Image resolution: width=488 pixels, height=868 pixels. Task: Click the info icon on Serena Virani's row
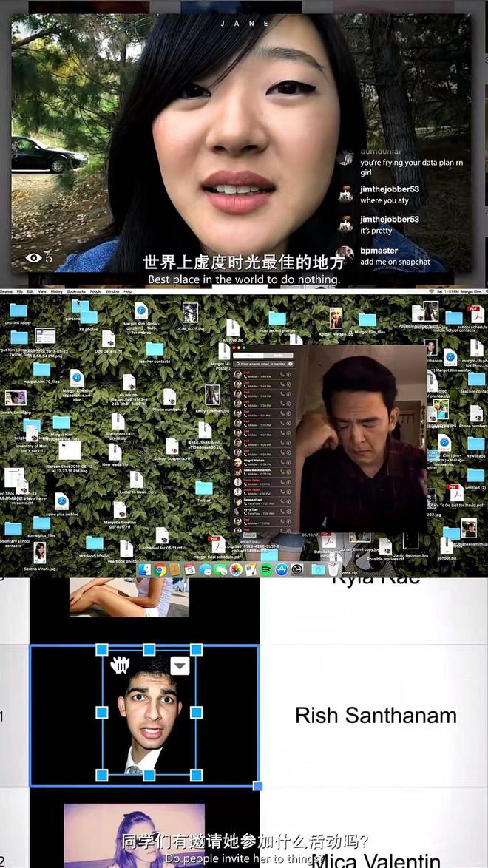point(288,501)
